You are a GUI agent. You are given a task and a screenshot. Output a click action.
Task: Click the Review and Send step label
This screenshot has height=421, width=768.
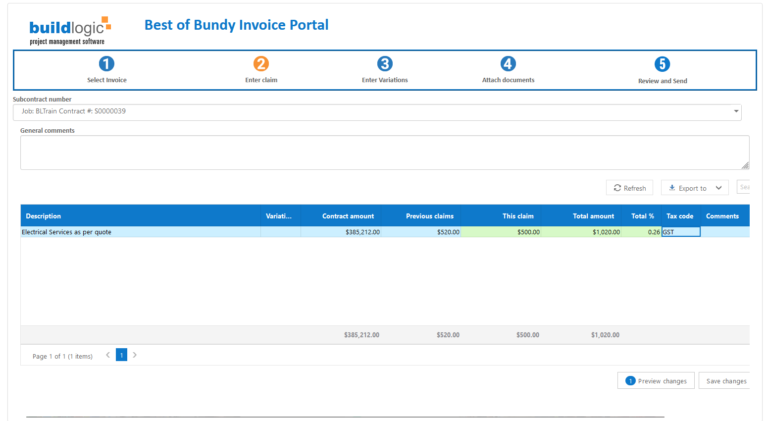coord(662,81)
